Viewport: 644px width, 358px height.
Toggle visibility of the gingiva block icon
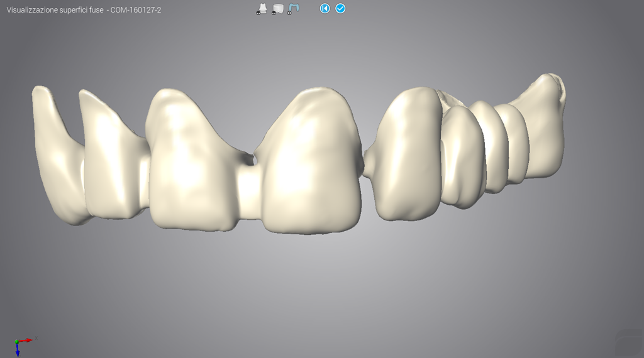coord(277,9)
